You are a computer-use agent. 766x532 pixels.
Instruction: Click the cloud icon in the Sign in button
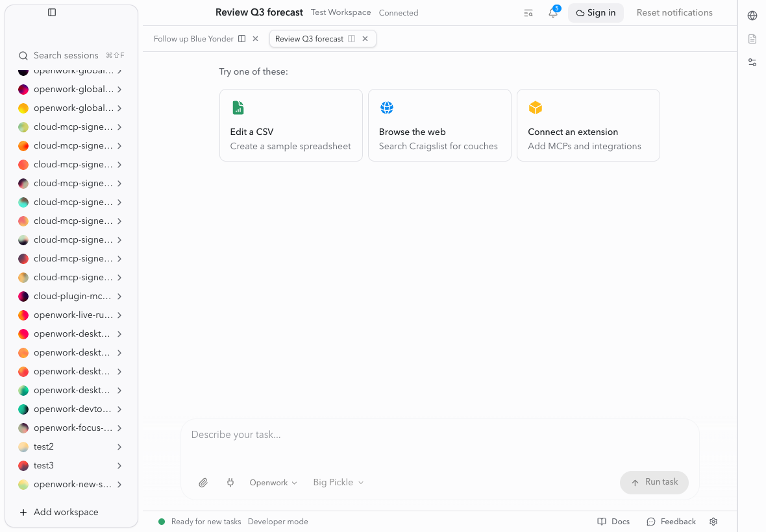pos(580,13)
